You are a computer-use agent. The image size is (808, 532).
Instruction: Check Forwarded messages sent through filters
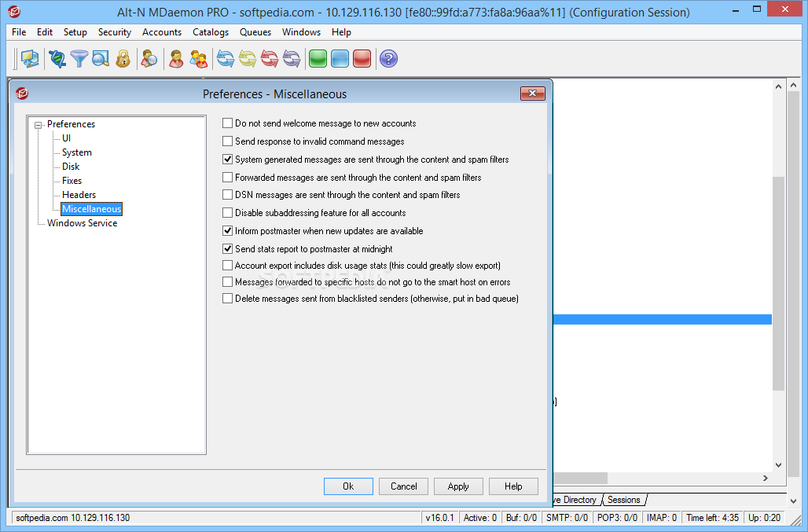(x=227, y=177)
